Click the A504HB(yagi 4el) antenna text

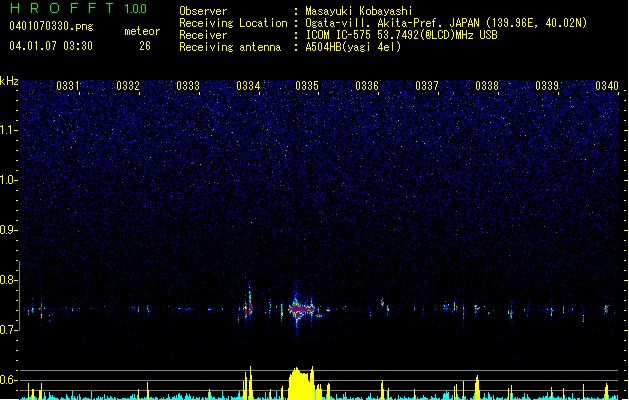(x=353, y=47)
